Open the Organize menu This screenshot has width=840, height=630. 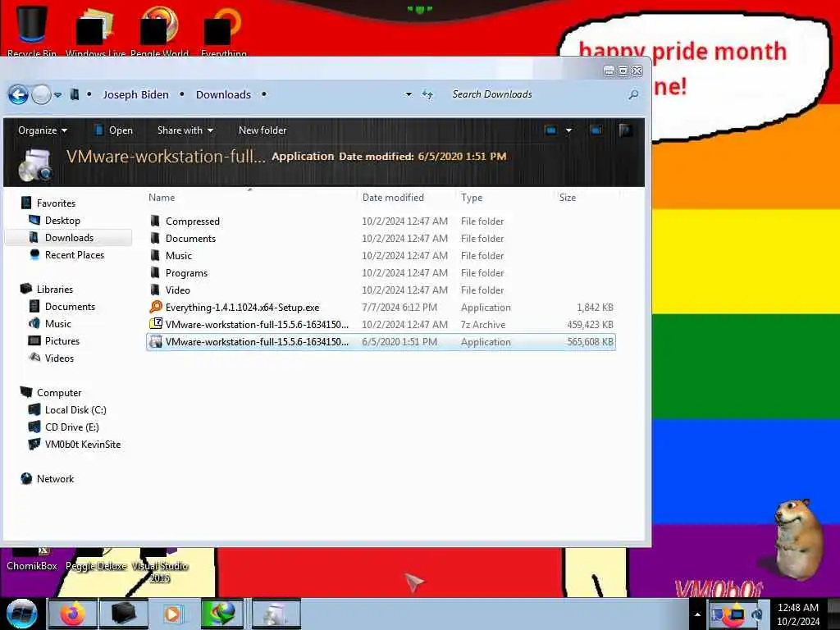tap(43, 130)
